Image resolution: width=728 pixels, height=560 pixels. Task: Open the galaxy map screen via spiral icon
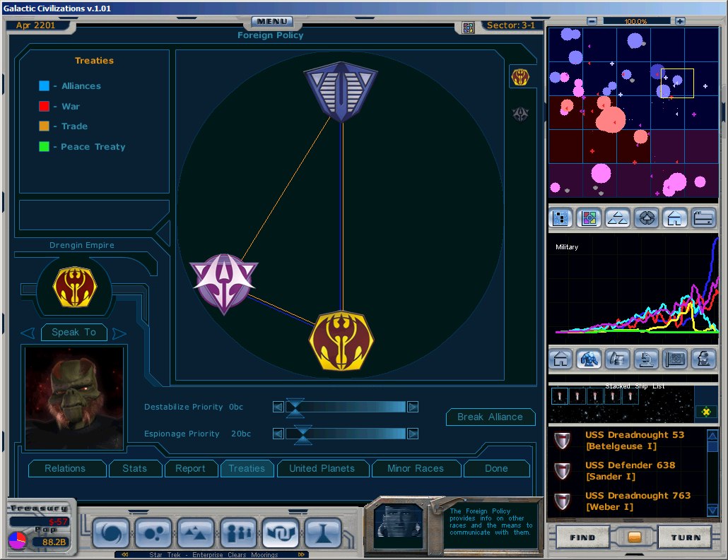coord(110,533)
